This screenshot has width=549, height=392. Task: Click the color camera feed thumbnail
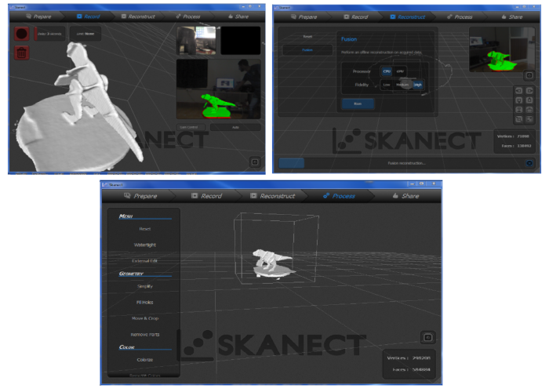[x=196, y=41]
